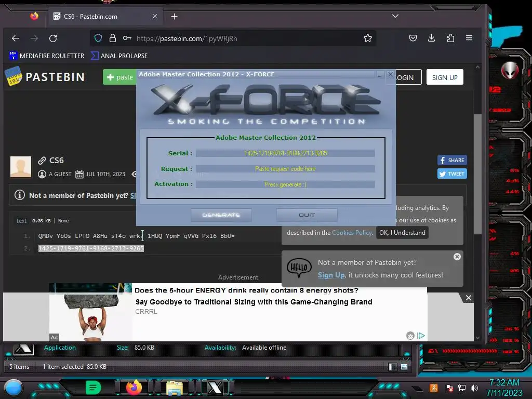The image size is (532, 399).
Task: Go back with the browser back arrow
Action: [16, 38]
